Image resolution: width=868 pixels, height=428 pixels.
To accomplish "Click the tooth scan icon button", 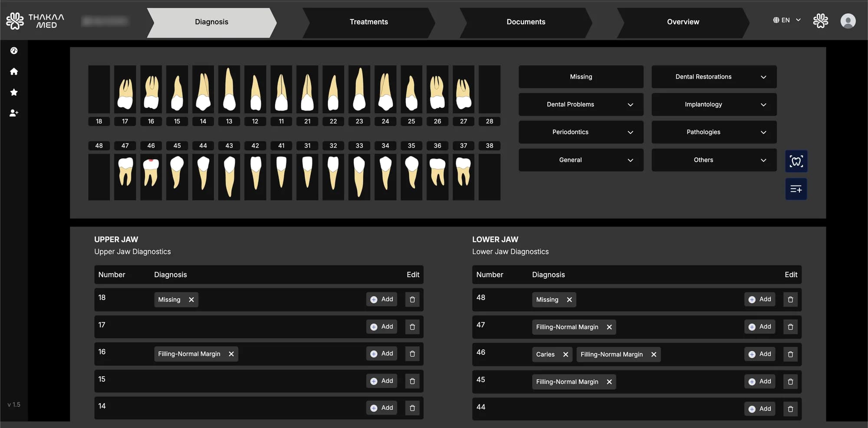I will pos(796,161).
